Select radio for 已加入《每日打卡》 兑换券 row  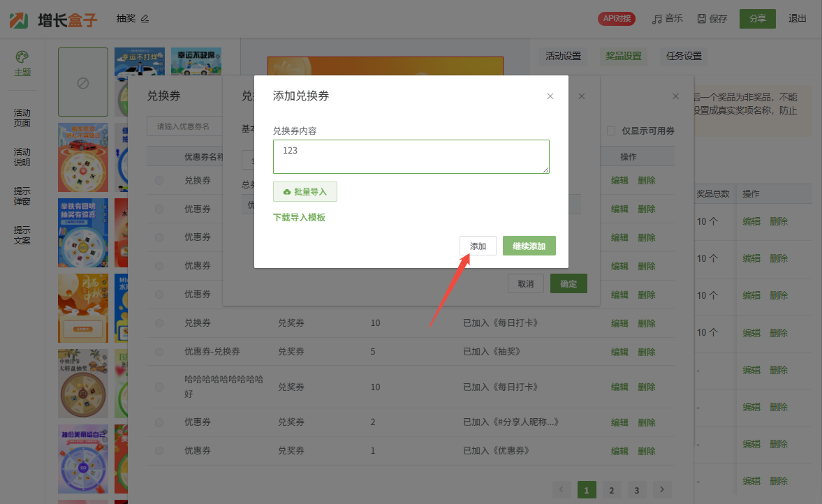(x=159, y=323)
